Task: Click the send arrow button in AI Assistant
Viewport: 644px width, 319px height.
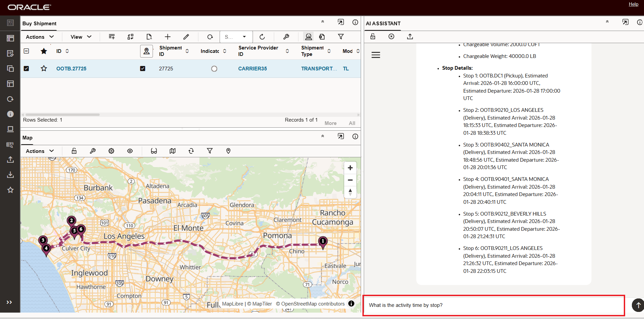Action: coord(638,305)
